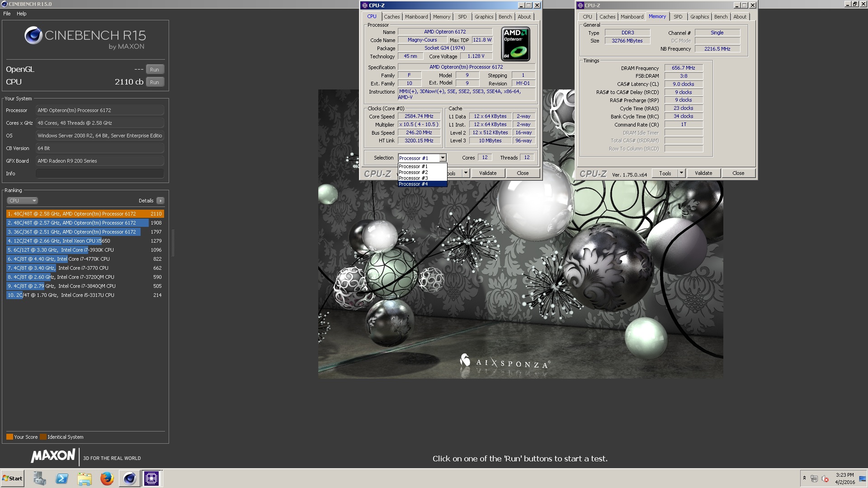Open the clock showing 3:23 PM

click(x=845, y=479)
